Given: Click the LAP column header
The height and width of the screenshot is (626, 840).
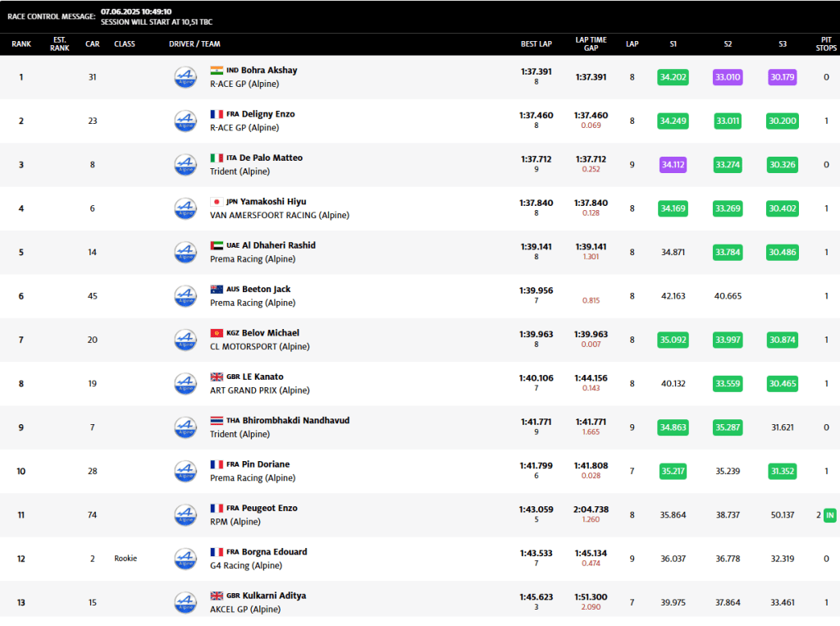Looking at the screenshot, I should point(632,44).
